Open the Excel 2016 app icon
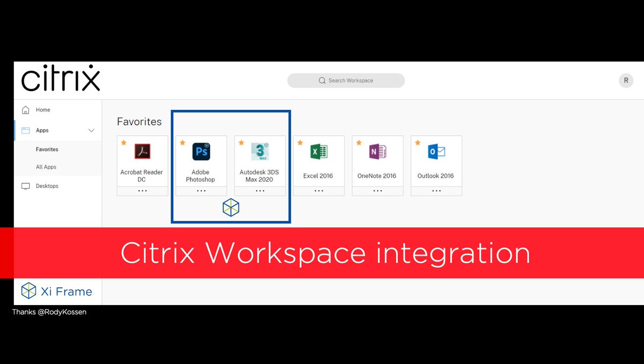Viewport: 644px width, 364px height. [319, 152]
